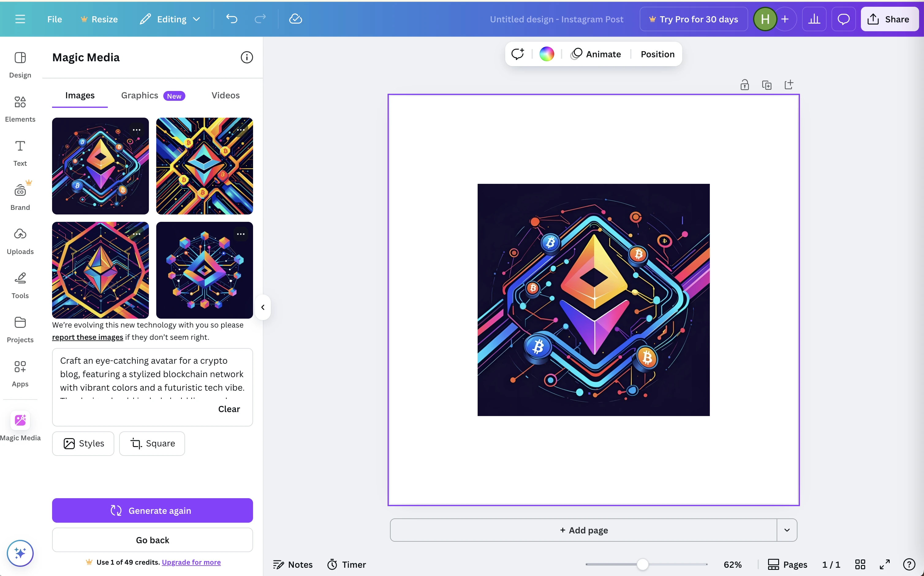Lock the page with padlock icon
Image resolution: width=924 pixels, height=576 pixels.
click(744, 85)
